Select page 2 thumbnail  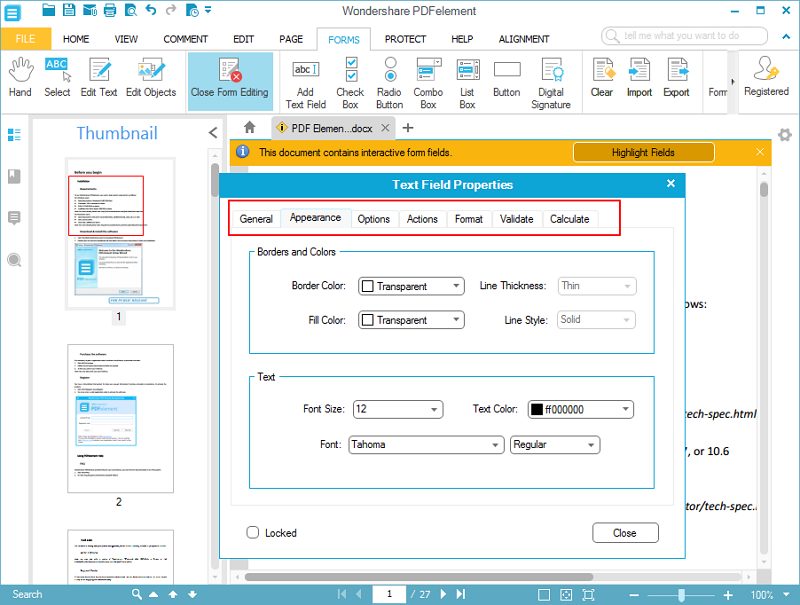120,418
